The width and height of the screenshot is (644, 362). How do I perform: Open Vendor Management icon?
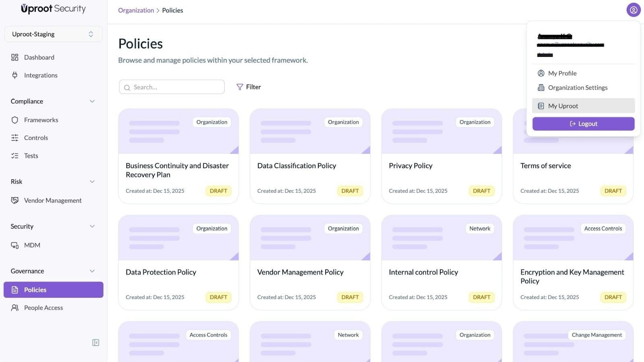pos(15,200)
